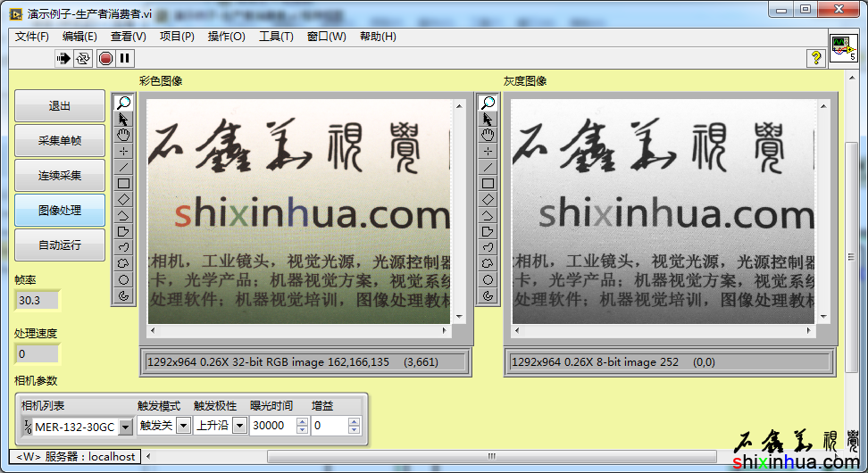
Task: Pick the Rectangle ROI tool in color image palette
Action: click(x=124, y=183)
